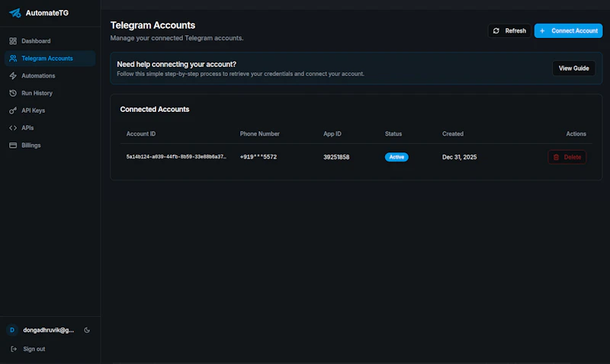Screen dimensions: 610x364
Task: Click the Refresh circular arrows icon
Action: point(496,30)
